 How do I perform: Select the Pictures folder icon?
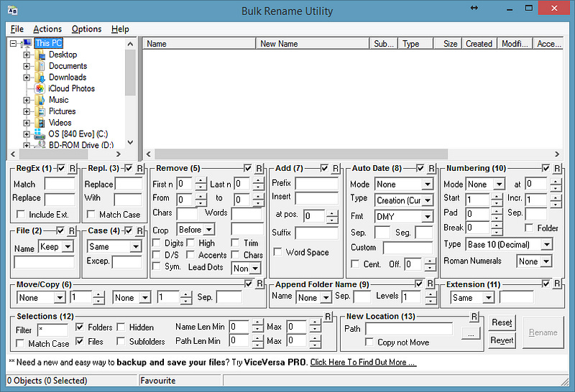point(40,111)
